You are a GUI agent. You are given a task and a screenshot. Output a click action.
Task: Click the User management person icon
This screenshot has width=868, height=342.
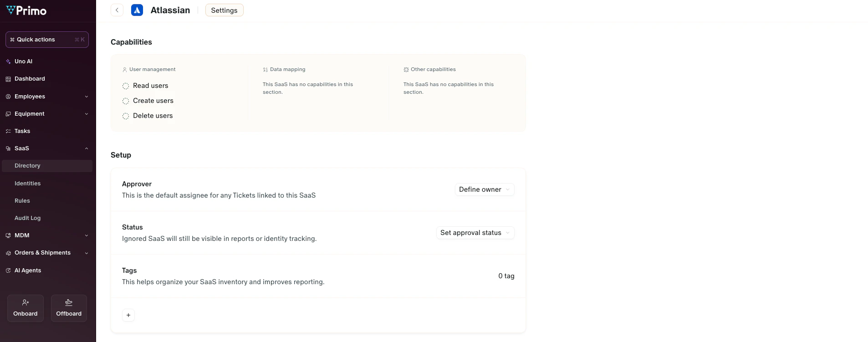coord(125,70)
